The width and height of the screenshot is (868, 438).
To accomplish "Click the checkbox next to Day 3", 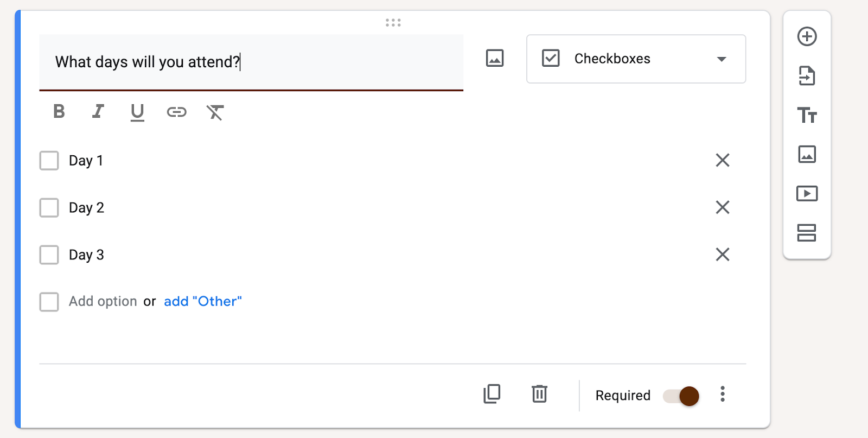I will coord(49,255).
